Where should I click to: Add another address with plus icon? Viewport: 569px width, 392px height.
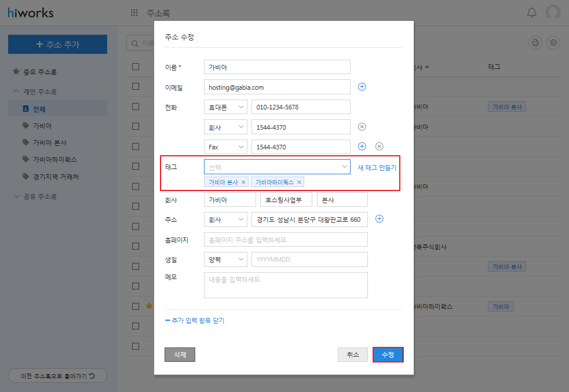click(380, 219)
